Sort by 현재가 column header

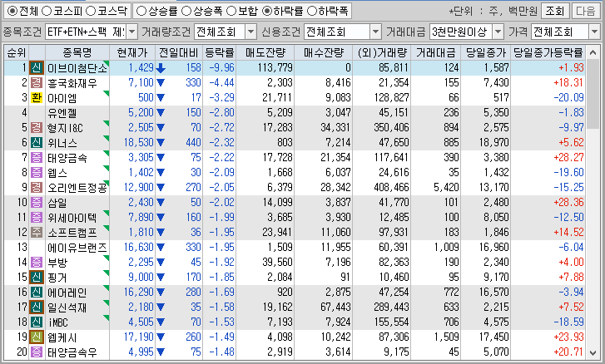tap(132, 52)
